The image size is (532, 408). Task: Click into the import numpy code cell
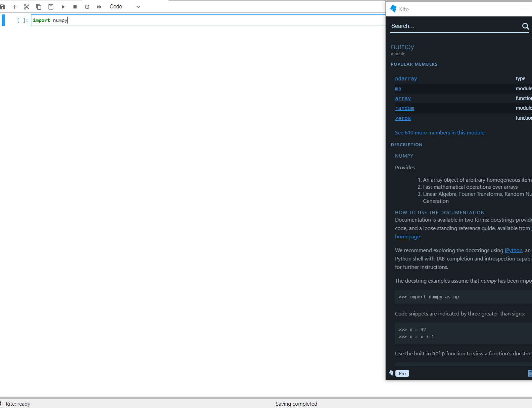coord(208,20)
